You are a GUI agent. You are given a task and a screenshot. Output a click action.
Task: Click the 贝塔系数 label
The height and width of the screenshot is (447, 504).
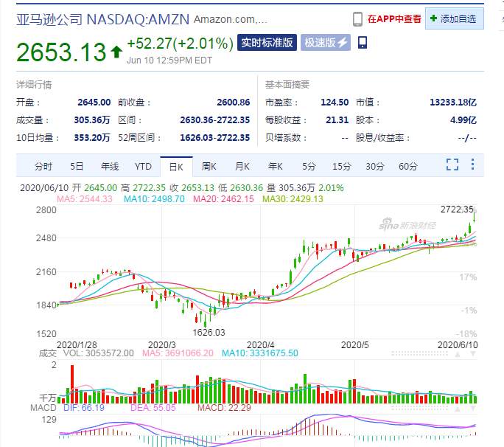pyautogui.click(x=285, y=138)
